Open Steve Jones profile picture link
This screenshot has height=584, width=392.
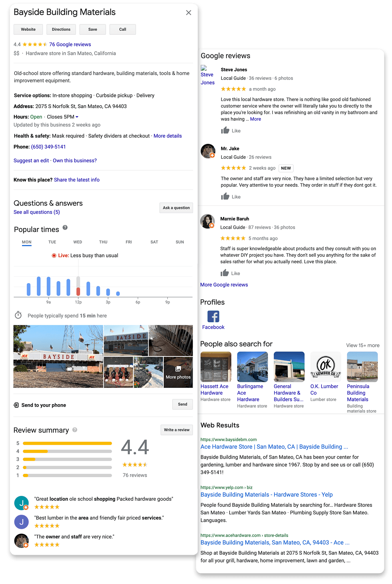coord(207,75)
